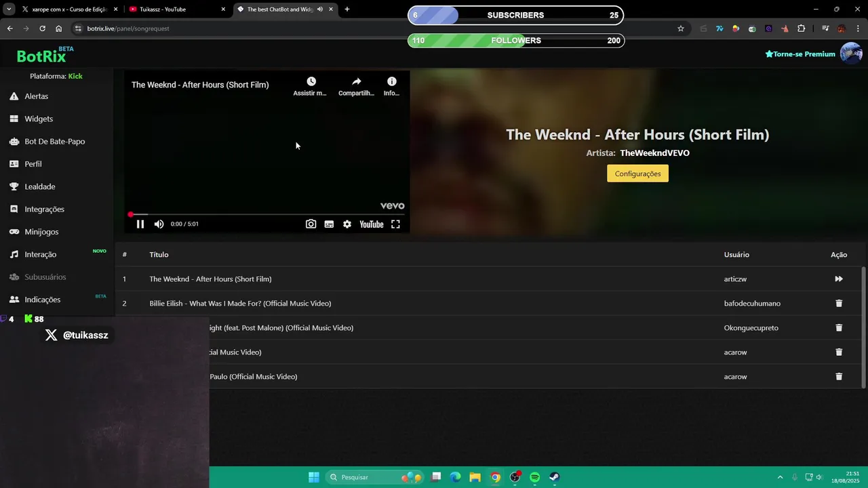Open Subusuários in the sidebar
868x488 pixels.
click(x=45, y=277)
